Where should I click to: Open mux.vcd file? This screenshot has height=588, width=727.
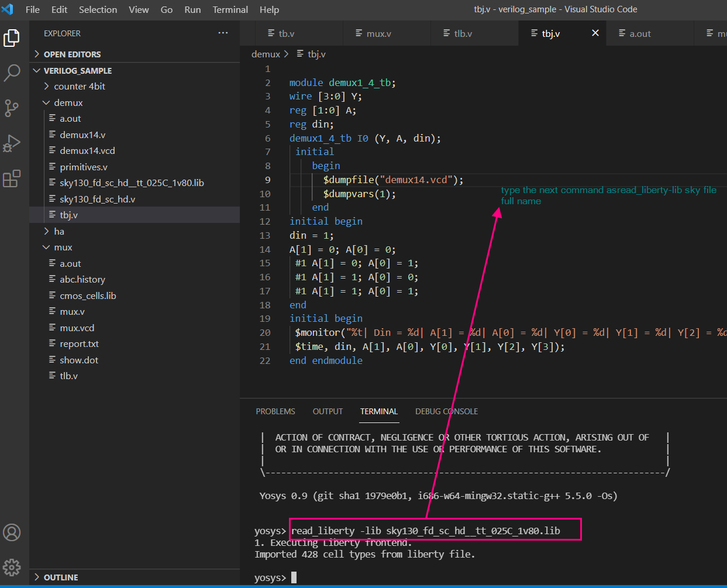(135, 328)
